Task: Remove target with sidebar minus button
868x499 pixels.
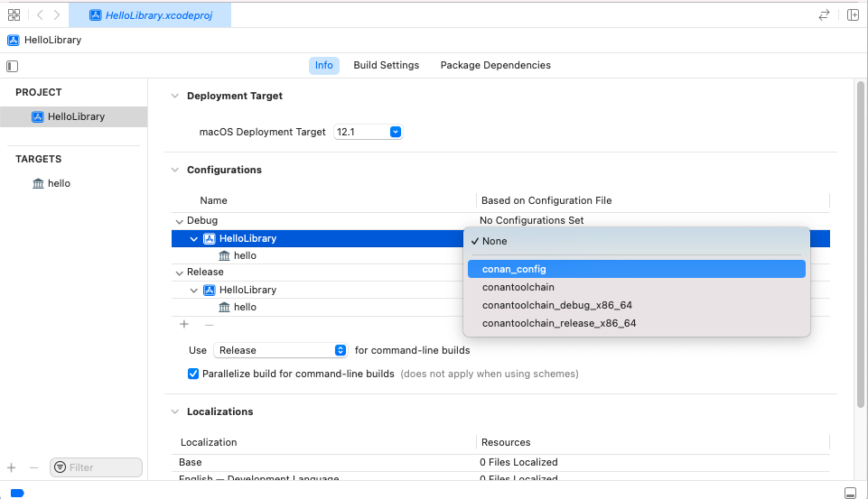Action: pos(33,467)
